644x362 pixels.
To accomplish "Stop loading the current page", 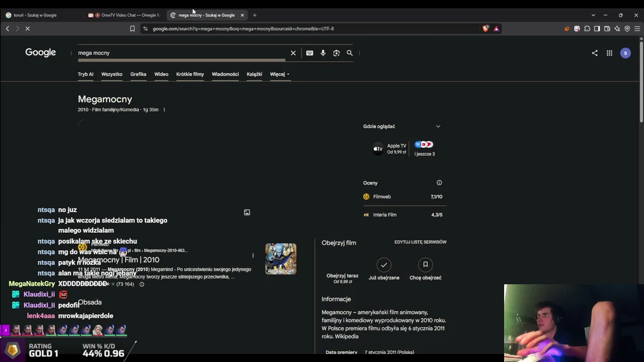I will [x=28, y=29].
